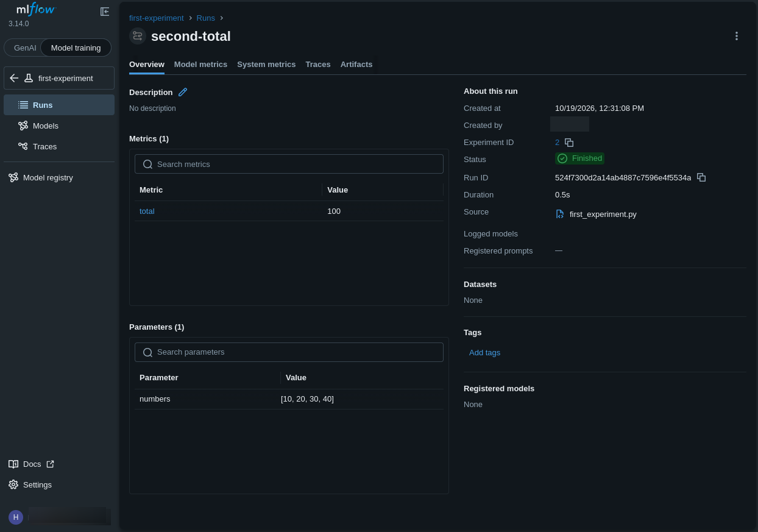Go back using the arrow beside first-experiment
Viewport: 758px width, 532px height.
[14, 78]
